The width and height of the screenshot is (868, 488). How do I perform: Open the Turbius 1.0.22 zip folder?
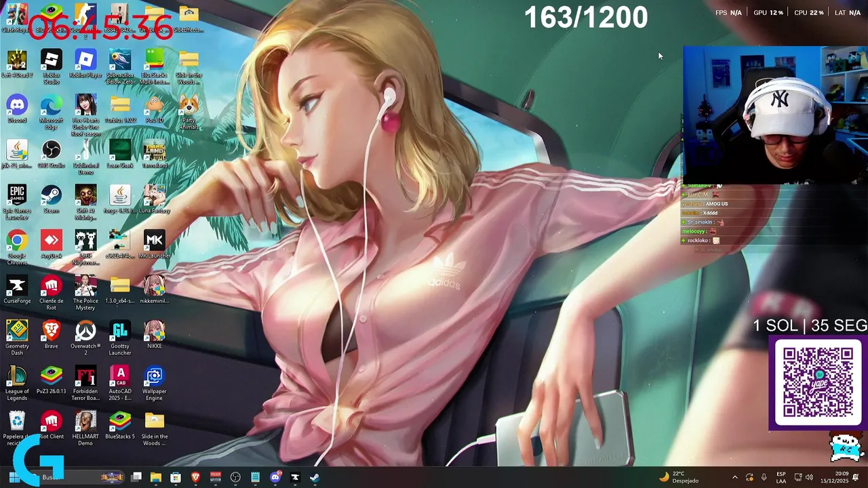point(120,109)
